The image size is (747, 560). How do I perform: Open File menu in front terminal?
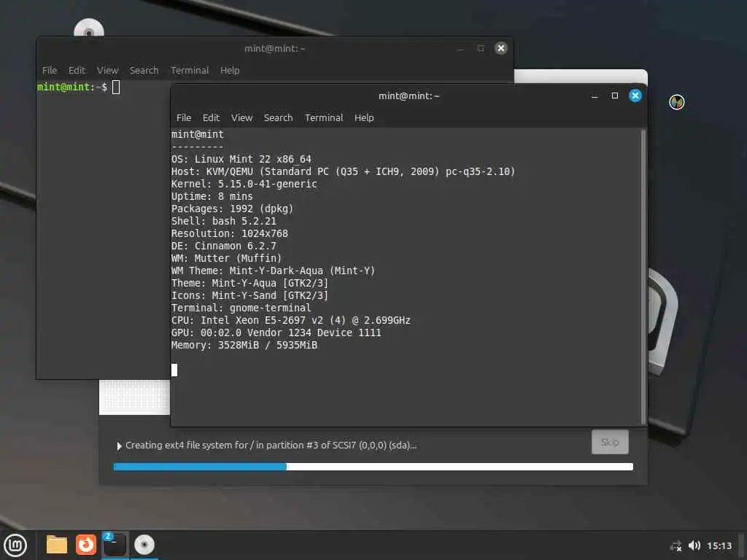[183, 117]
